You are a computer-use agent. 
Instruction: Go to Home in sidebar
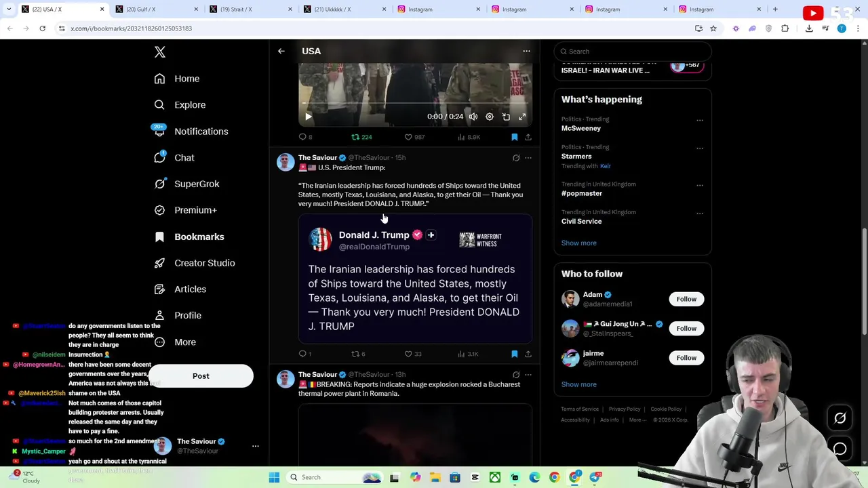click(176, 79)
